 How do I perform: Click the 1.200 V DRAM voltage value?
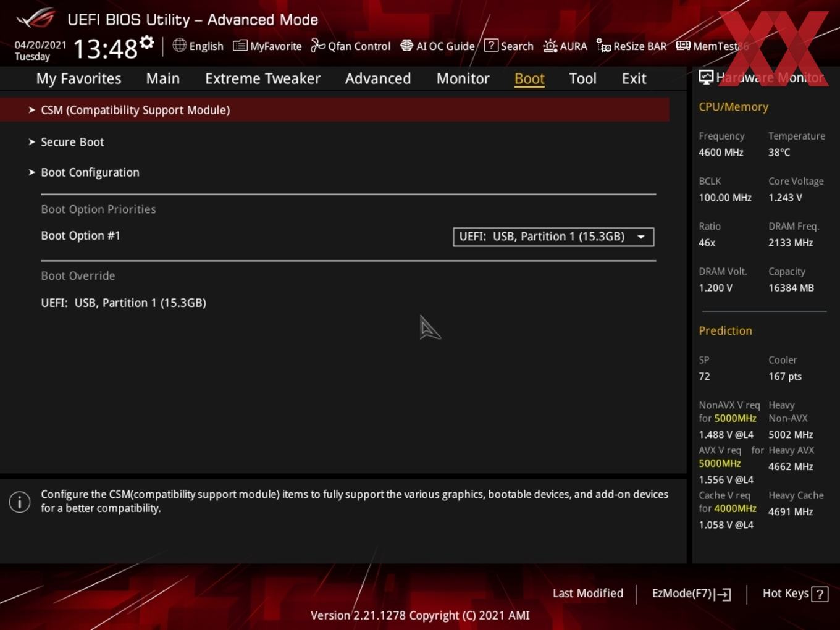point(715,288)
